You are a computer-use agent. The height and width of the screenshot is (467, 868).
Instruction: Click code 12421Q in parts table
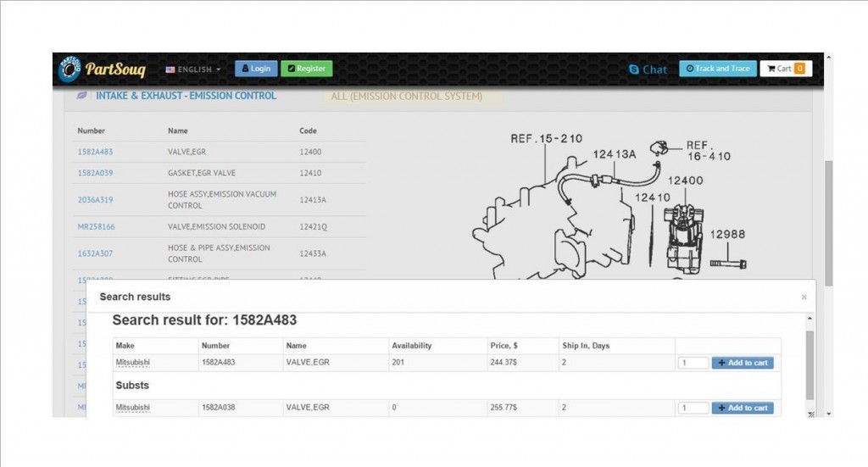coord(314,227)
